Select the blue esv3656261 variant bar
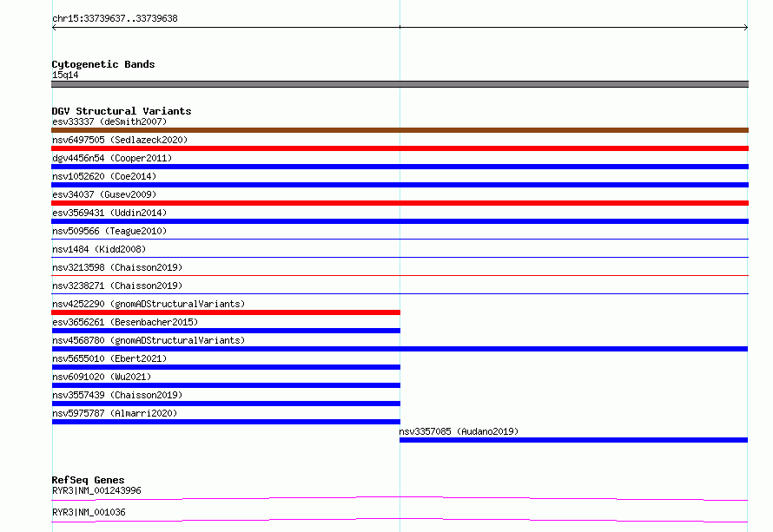The image size is (773, 532). [x=226, y=331]
